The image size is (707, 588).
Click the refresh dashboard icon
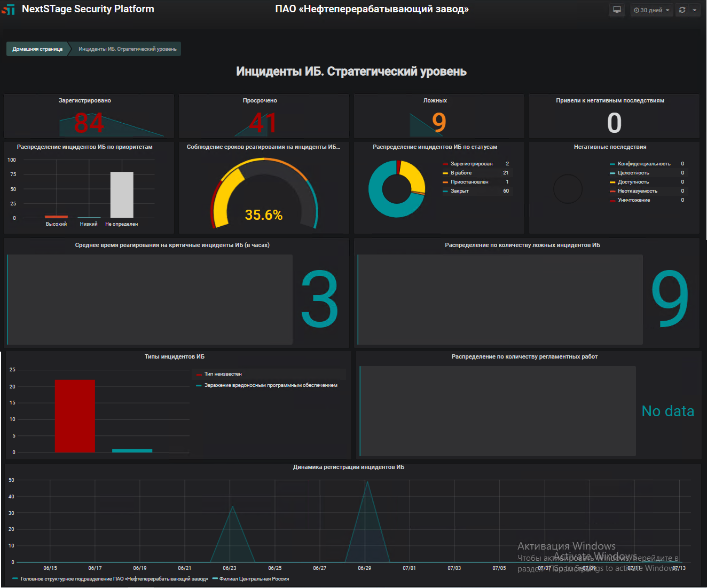pyautogui.click(x=682, y=10)
